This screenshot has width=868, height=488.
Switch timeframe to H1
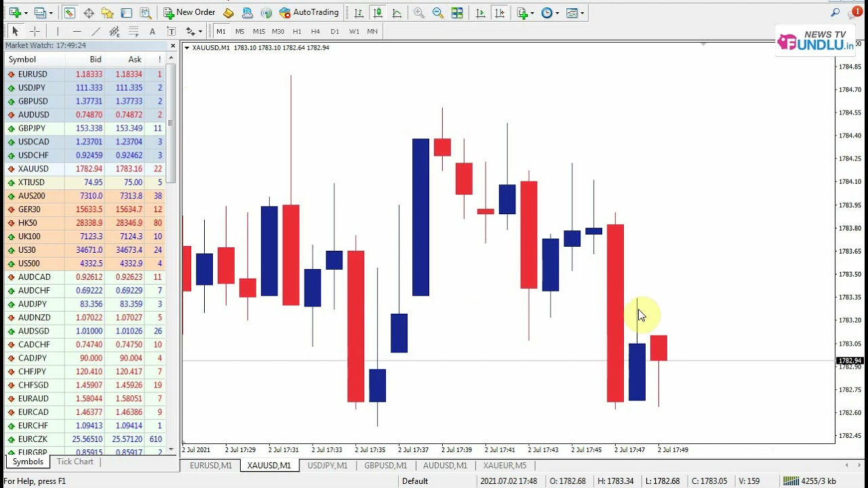[297, 31]
